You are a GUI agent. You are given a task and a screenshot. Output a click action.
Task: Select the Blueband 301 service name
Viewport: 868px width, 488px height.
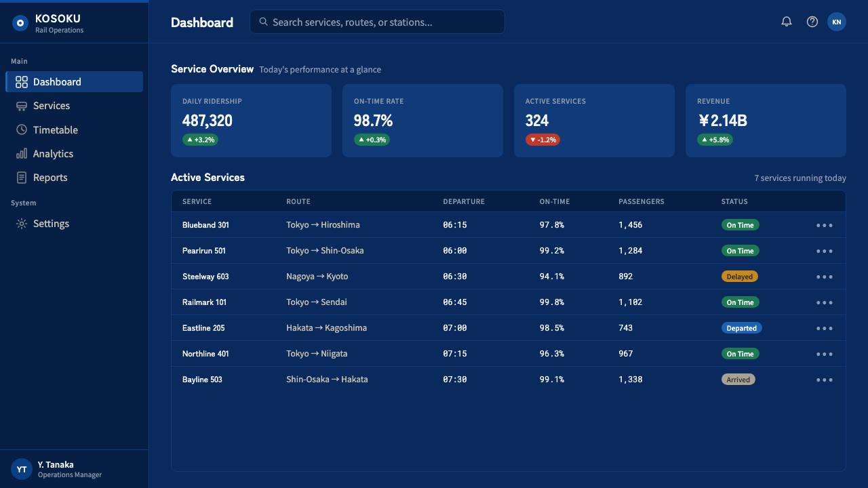coord(205,225)
